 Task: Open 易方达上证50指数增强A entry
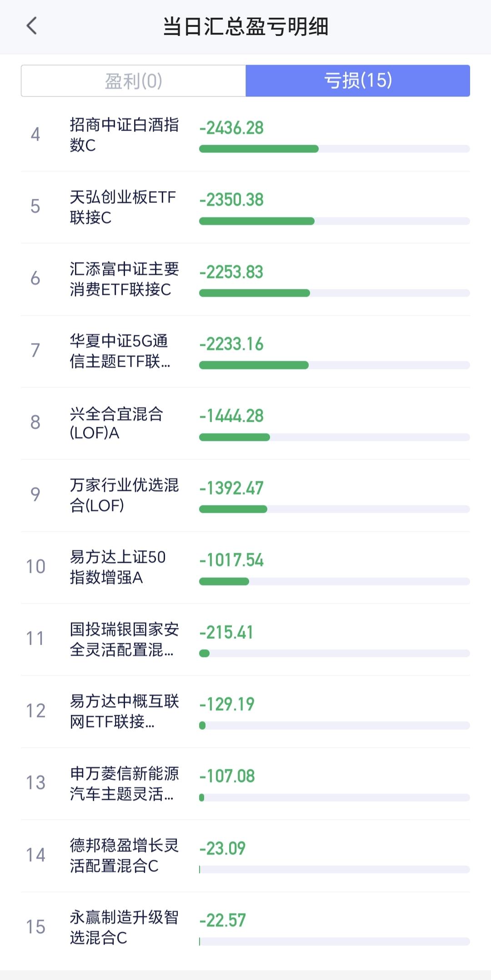[117, 567]
